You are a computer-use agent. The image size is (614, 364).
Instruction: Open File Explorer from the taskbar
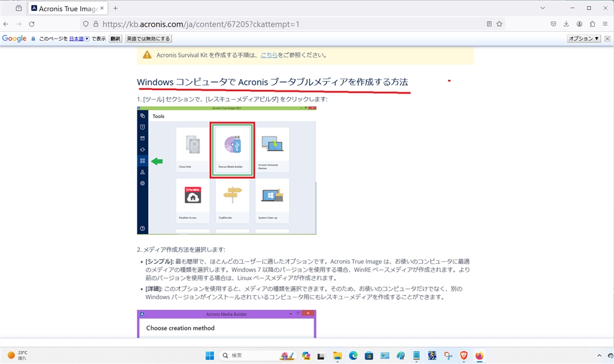click(x=337, y=356)
